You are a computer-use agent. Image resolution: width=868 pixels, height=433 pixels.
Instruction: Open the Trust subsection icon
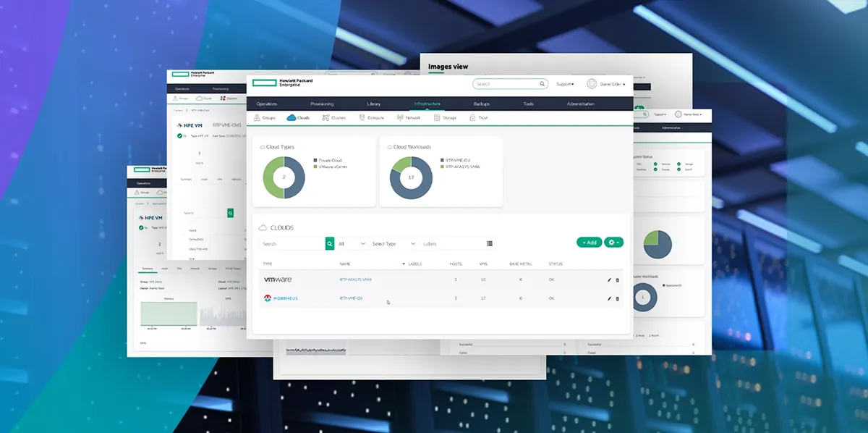472,117
